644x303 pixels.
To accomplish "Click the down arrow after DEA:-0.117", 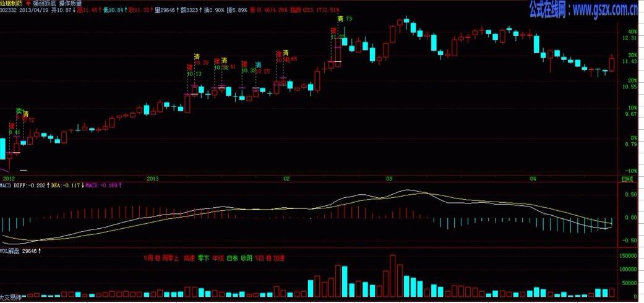I will pyautogui.click(x=84, y=186).
